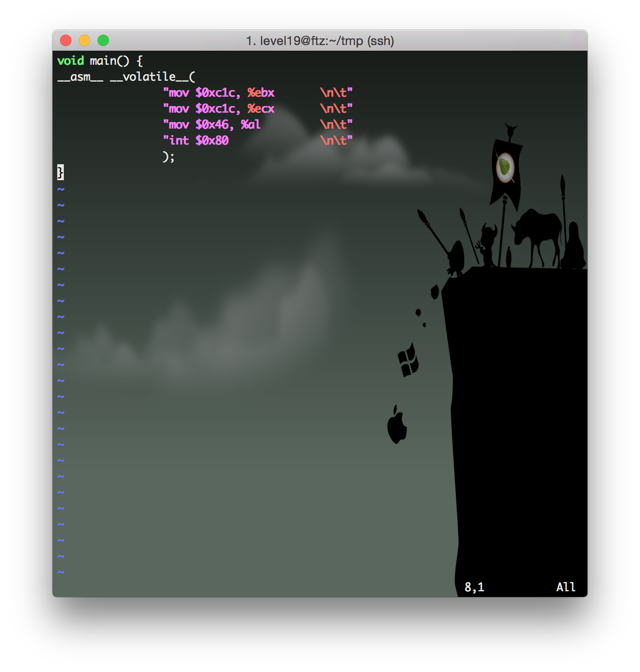Click the '%ecx' register text
The image size is (640, 672).
click(261, 109)
